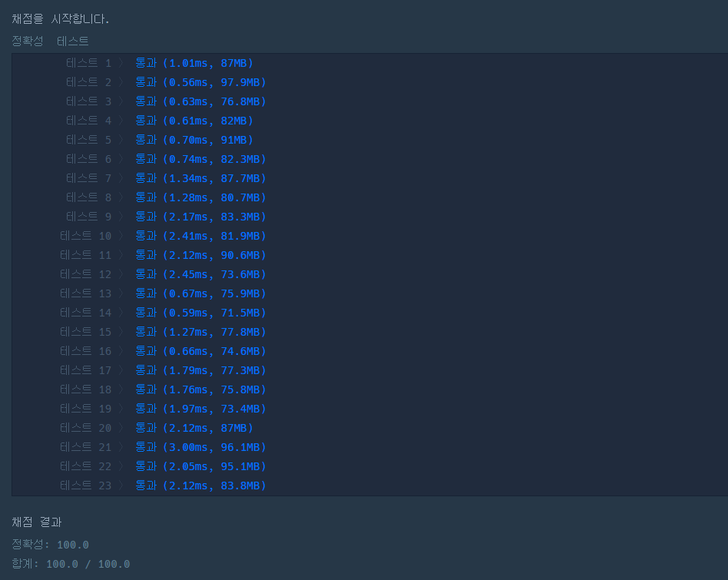Image resolution: width=728 pixels, height=580 pixels.
Task: Click the '테스트 4' row label
Action: click(88, 121)
